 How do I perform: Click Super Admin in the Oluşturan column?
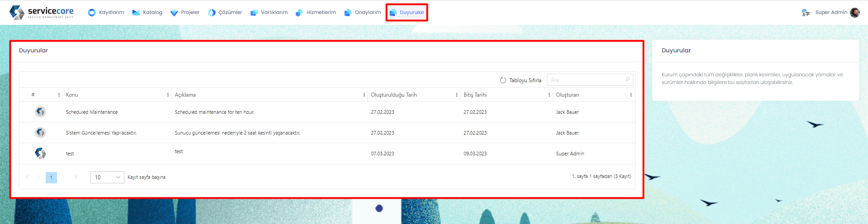(570, 154)
